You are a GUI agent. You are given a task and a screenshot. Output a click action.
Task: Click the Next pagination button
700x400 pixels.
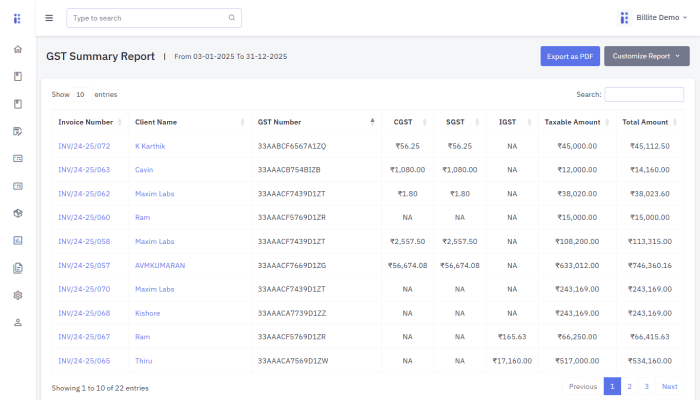coord(669,386)
